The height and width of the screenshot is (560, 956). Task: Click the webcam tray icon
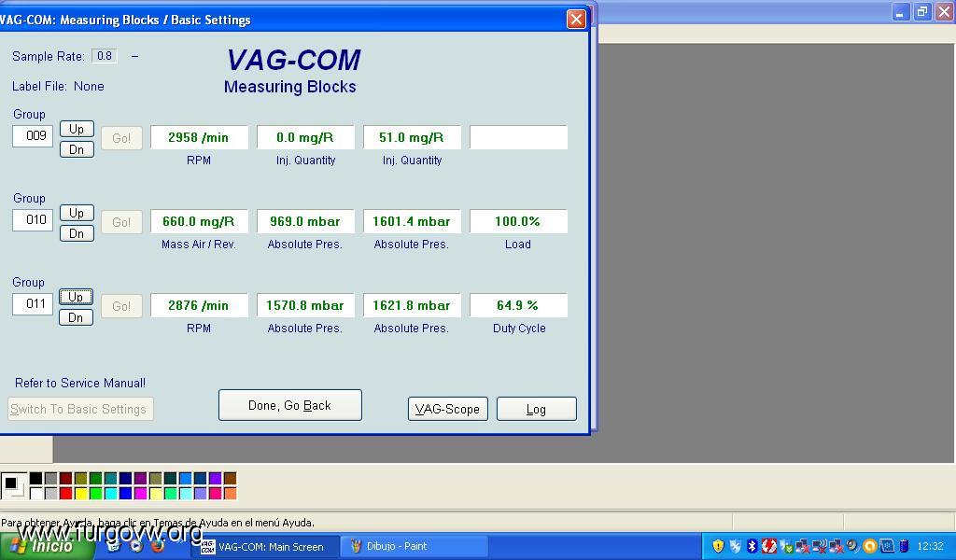(x=852, y=545)
